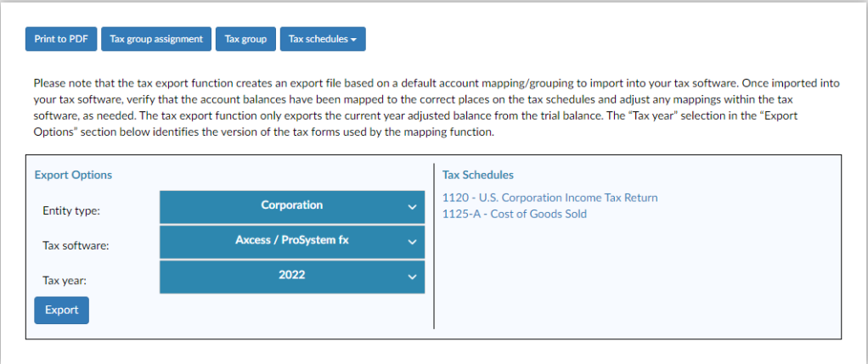The image size is (868, 364).
Task: Click the tax export note paragraph
Action: 433,108
